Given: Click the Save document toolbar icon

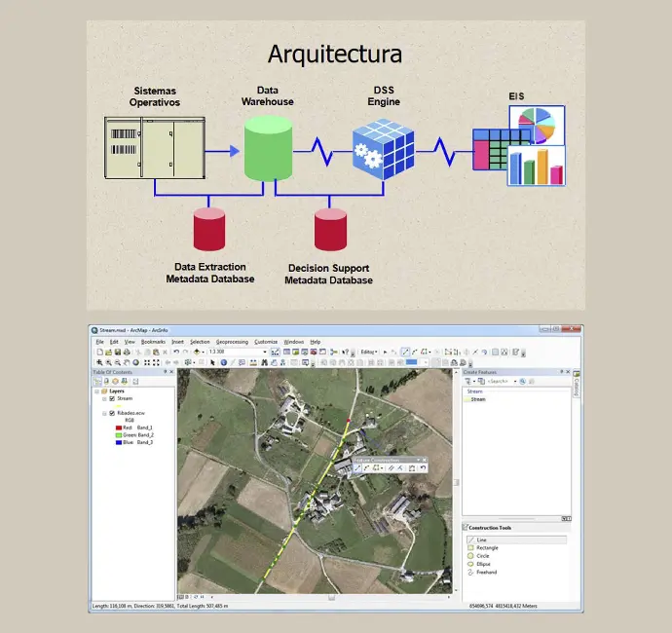Looking at the screenshot, I should 116,352.
